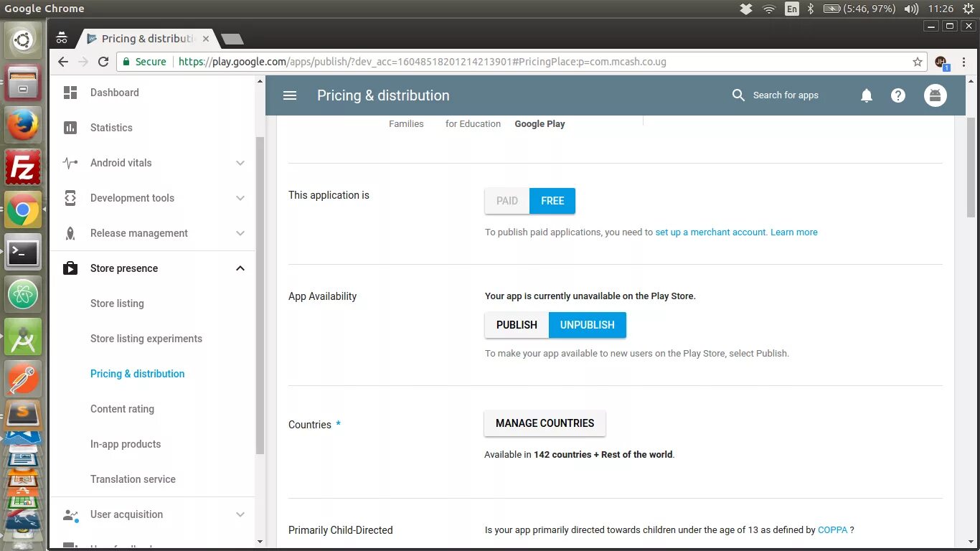Expand the User acquisition section
Image resolution: width=980 pixels, height=551 pixels.
pyautogui.click(x=240, y=514)
